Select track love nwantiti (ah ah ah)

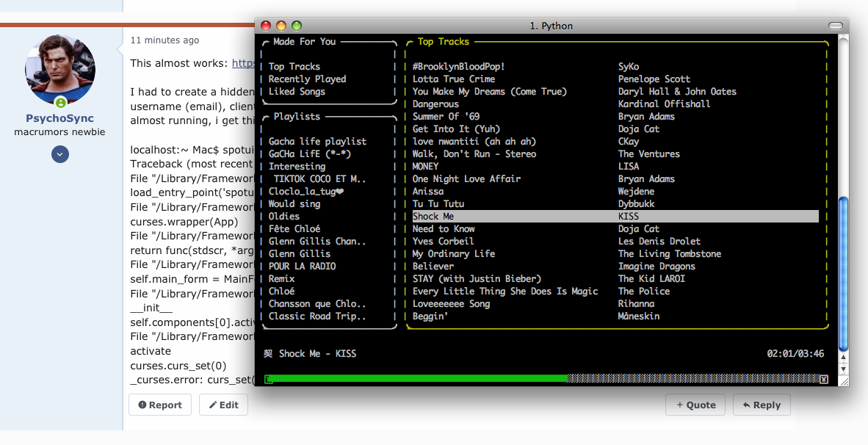tap(474, 141)
